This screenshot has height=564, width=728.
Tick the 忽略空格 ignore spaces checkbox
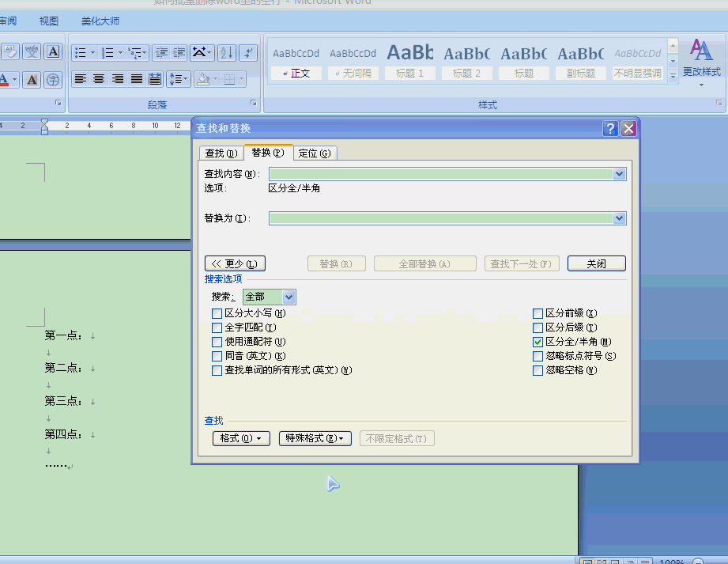tap(538, 371)
